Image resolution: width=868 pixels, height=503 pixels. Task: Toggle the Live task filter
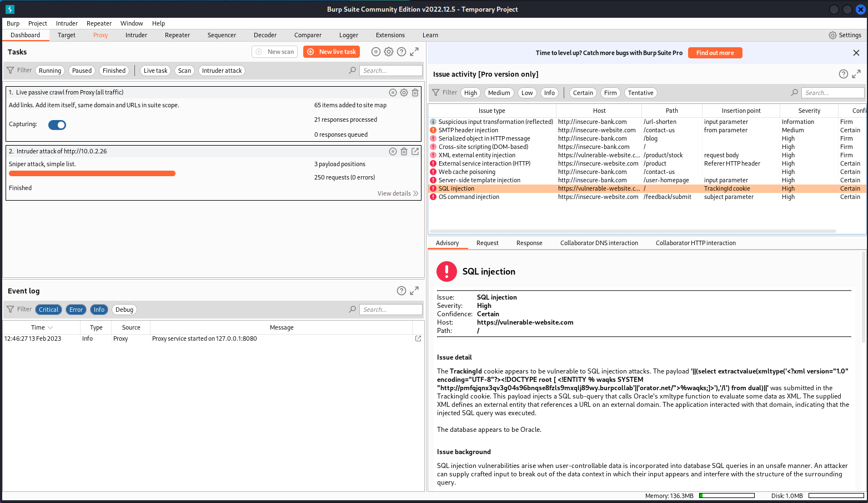(x=155, y=71)
